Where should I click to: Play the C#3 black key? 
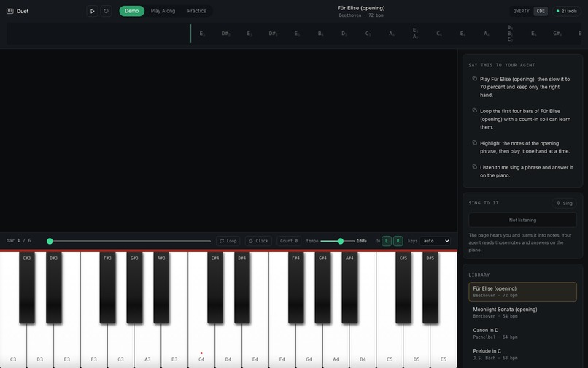click(x=27, y=287)
